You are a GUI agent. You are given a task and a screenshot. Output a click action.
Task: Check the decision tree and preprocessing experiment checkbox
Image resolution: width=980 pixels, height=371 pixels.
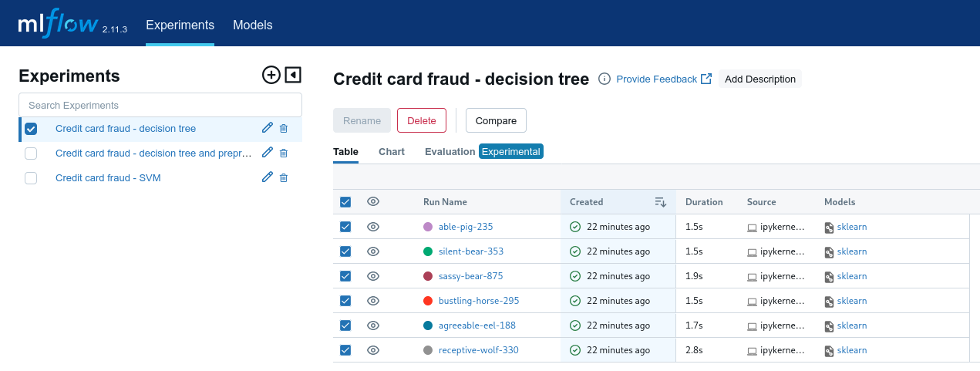point(31,153)
